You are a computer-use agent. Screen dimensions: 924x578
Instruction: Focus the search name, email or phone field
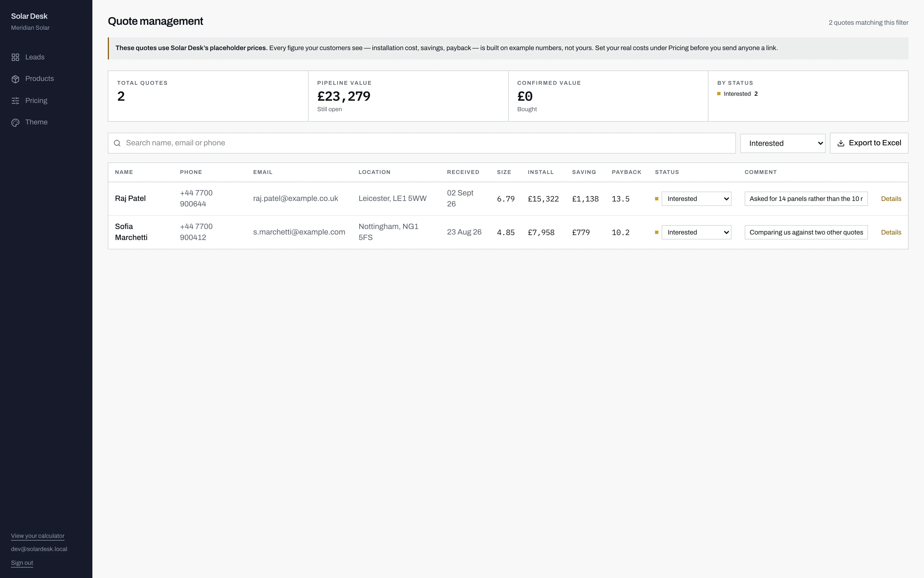[422, 143]
